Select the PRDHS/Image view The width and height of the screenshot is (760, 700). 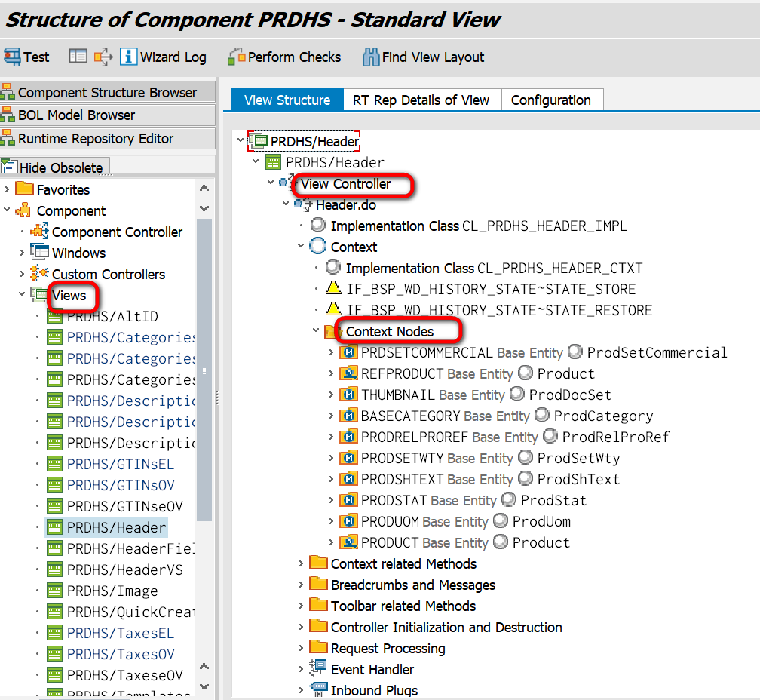[x=112, y=591]
